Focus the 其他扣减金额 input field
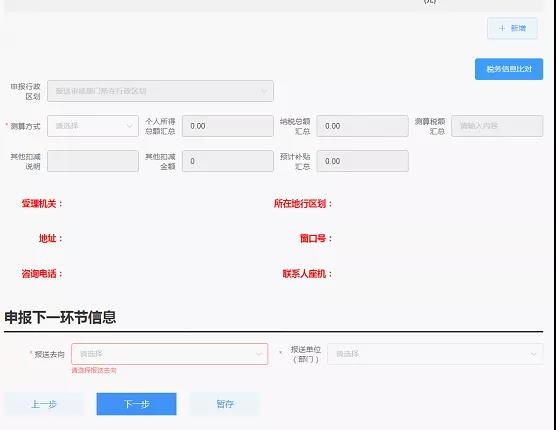Image resolution: width=556 pixels, height=430 pixels. pos(228,161)
